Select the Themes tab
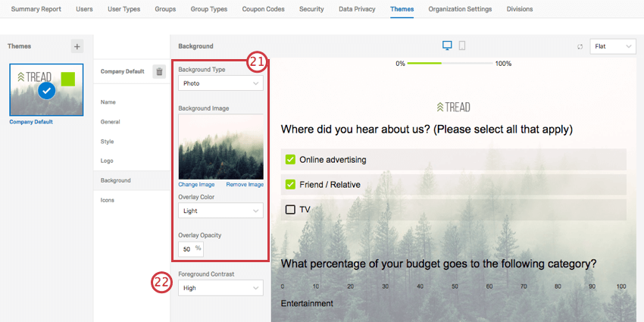 (402, 9)
